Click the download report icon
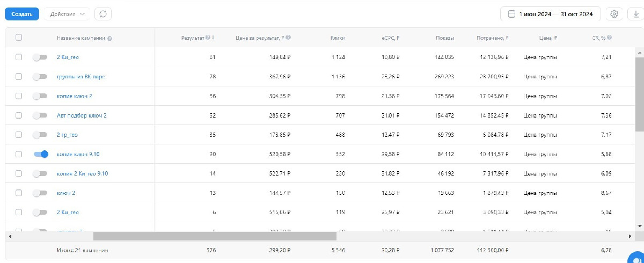 (636, 14)
